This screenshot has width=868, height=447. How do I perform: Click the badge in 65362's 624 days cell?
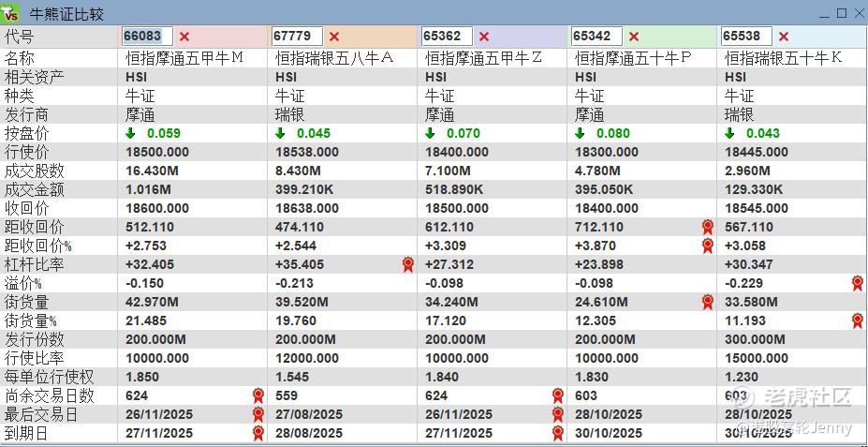[x=557, y=395]
